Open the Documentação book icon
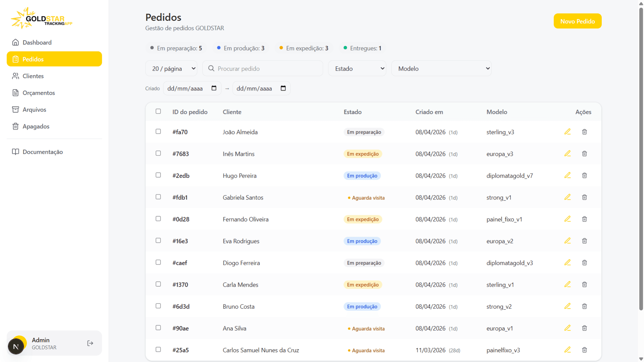This screenshot has height=362, width=644. click(x=16, y=152)
